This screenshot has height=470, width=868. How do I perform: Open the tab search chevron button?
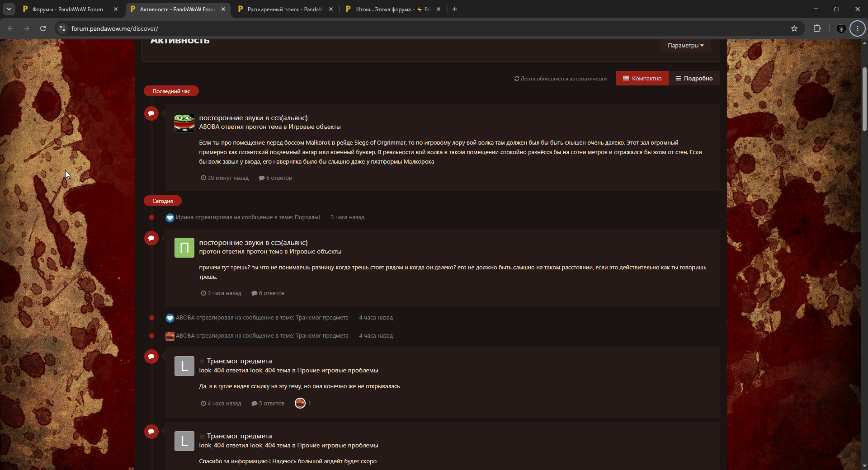point(9,9)
